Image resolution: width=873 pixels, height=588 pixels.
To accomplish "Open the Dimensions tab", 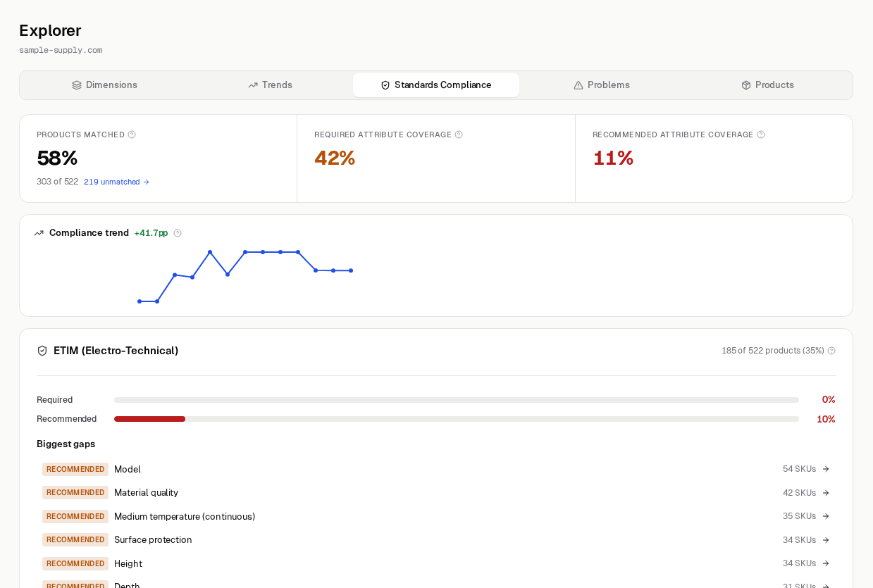I will point(105,85).
